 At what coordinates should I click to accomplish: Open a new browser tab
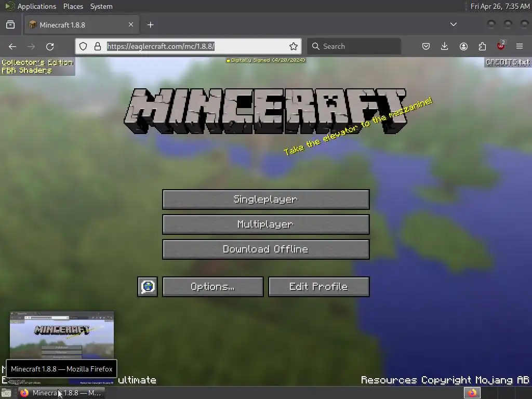click(x=150, y=25)
